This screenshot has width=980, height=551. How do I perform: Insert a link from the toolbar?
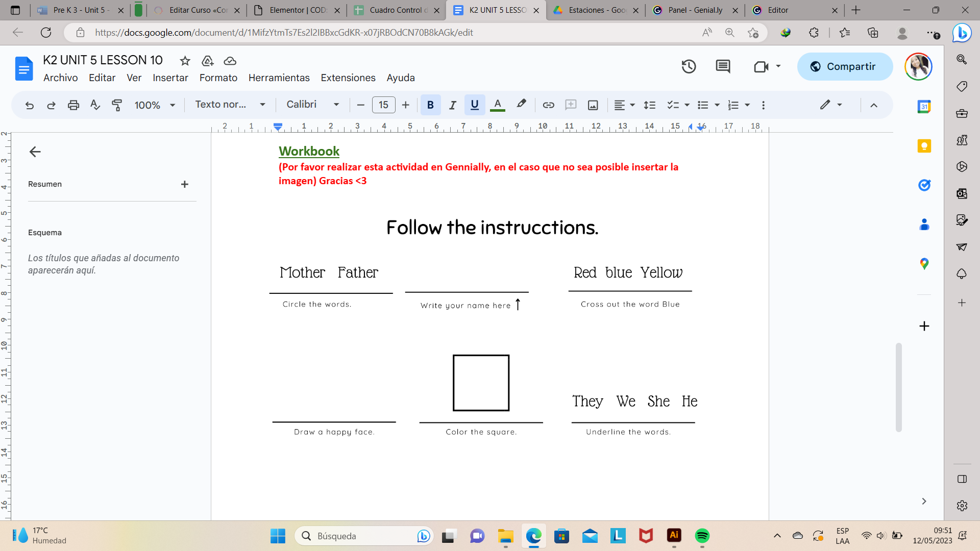548,105
